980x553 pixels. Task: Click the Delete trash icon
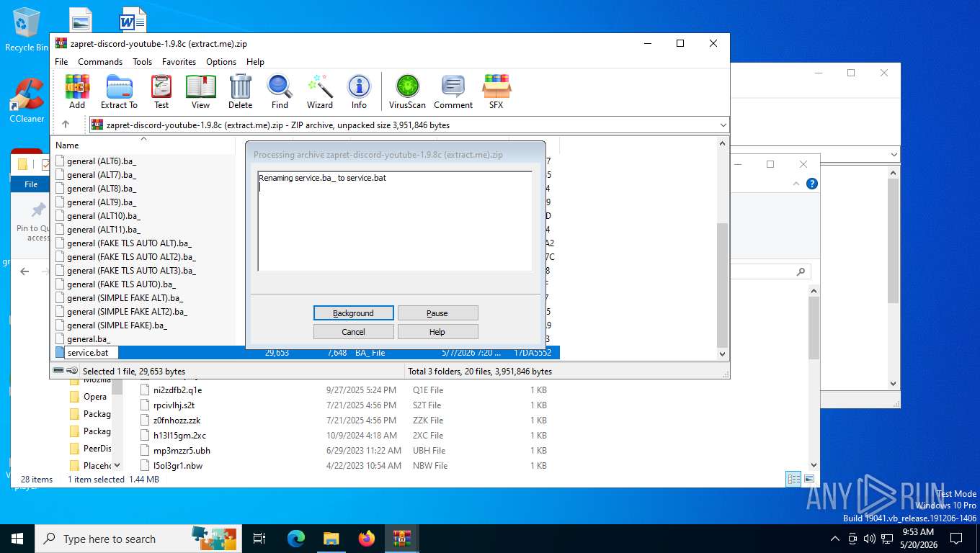click(x=240, y=91)
